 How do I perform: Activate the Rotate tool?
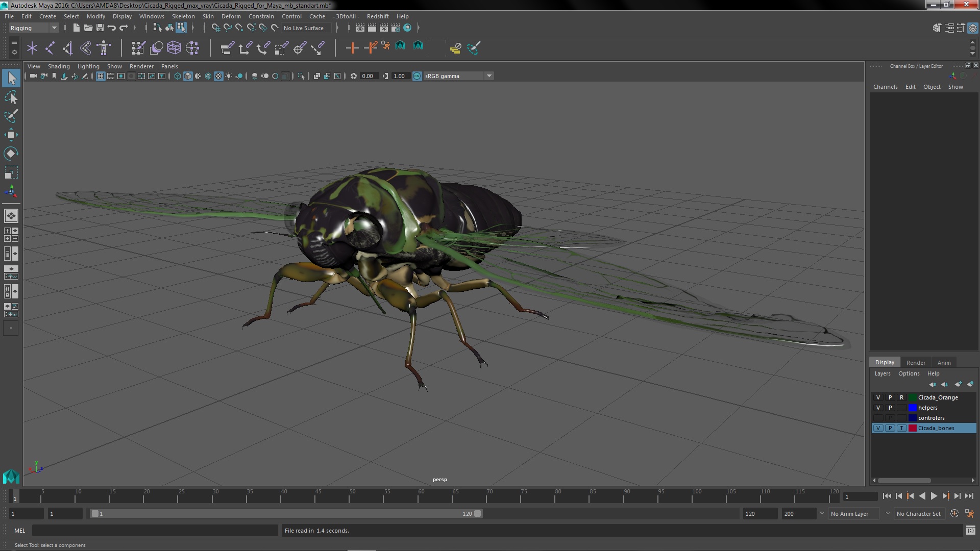(11, 154)
